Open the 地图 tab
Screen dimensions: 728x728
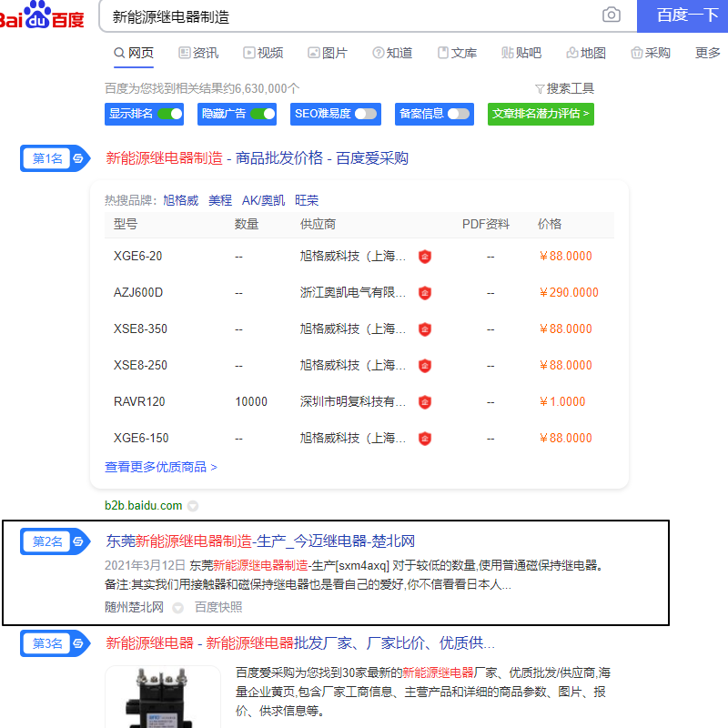click(586, 53)
